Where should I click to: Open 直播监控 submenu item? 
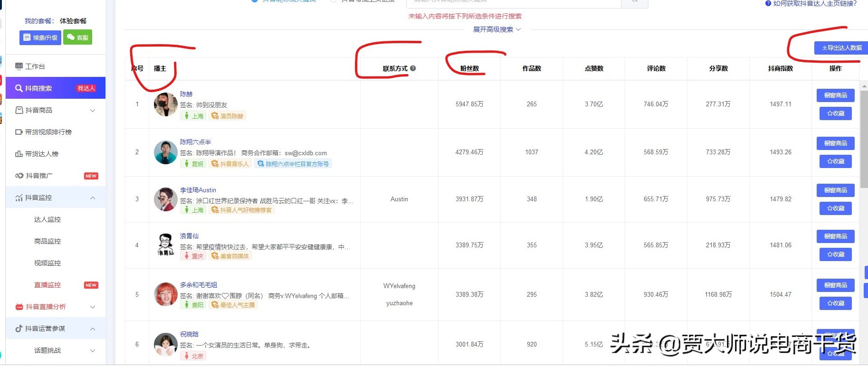pyautogui.click(x=48, y=285)
